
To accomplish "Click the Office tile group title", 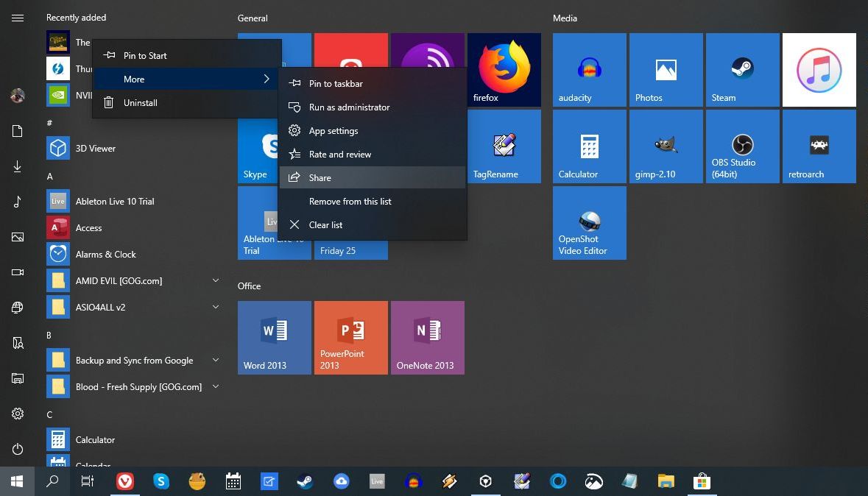I will pyautogui.click(x=249, y=286).
